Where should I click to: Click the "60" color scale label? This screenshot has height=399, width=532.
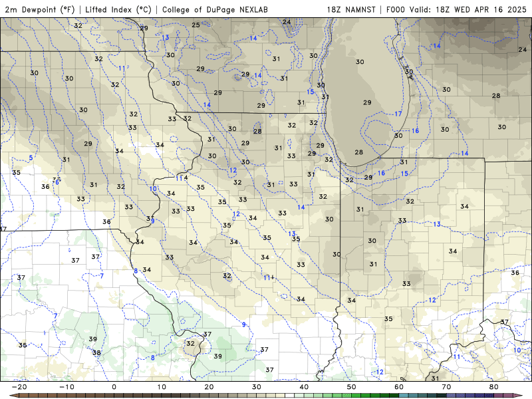399,387
